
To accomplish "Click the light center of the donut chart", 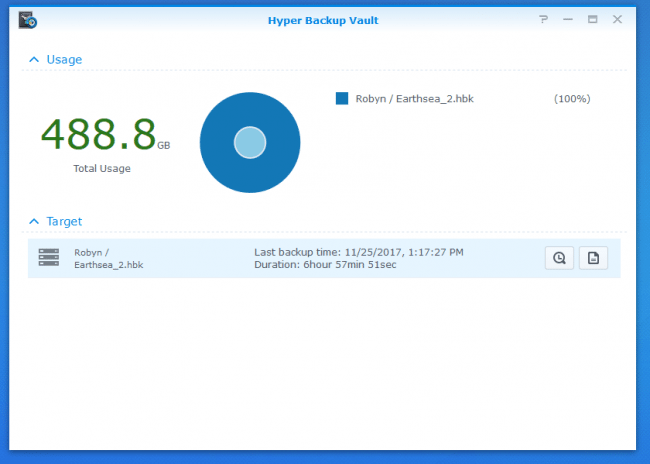I will coord(250,143).
